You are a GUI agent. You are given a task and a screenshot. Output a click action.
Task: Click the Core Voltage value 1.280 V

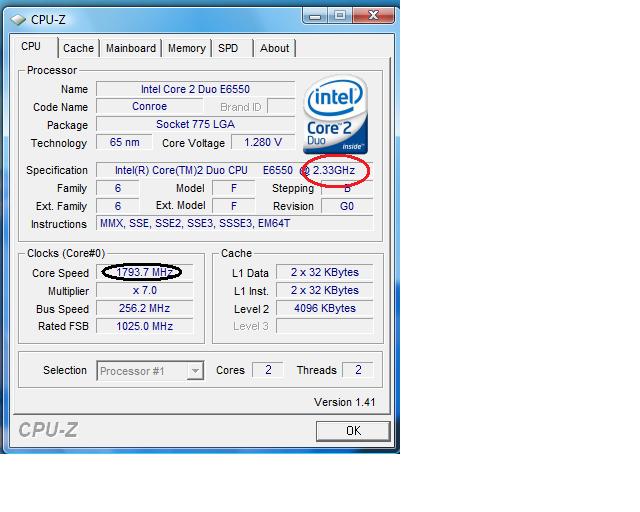(263, 142)
